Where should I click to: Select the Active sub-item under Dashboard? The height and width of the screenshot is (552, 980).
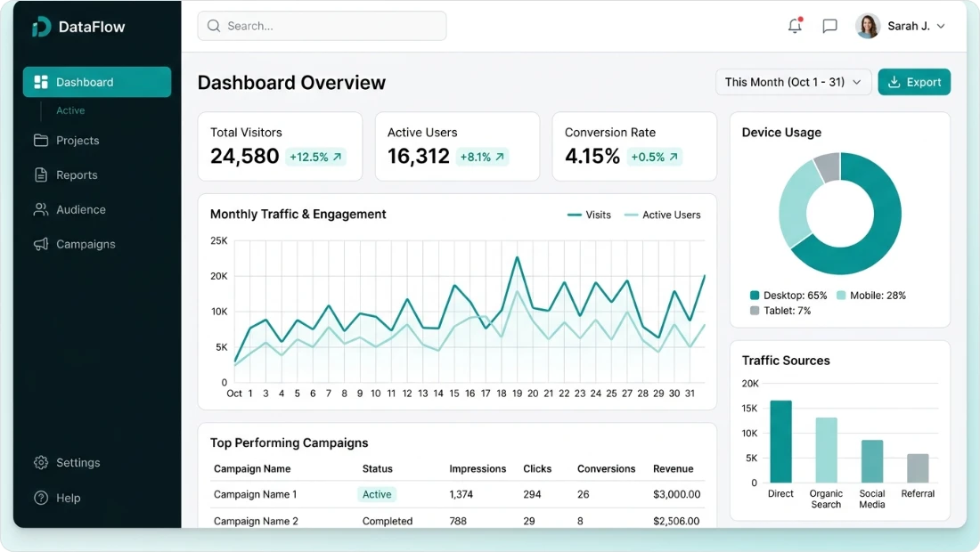(70, 110)
